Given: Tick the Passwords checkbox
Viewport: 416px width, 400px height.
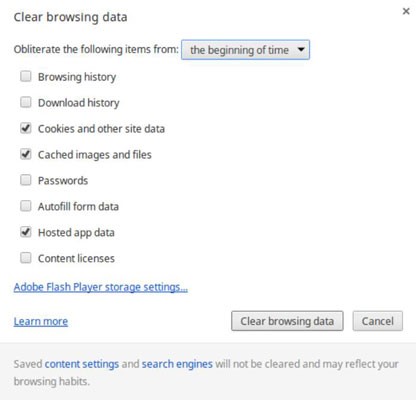Looking at the screenshot, I should point(26,180).
